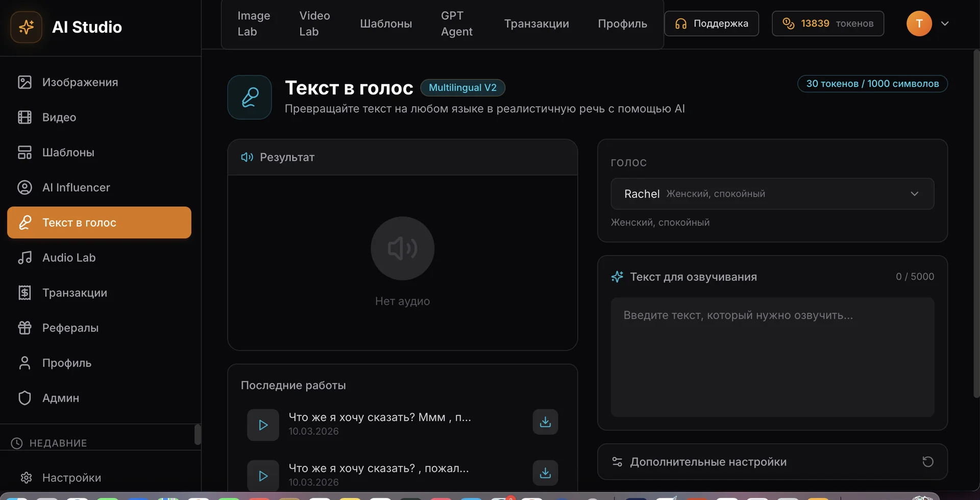This screenshot has height=500, width=980.
Task: Open Профиль top navigation tab
Action: [622, 23]
